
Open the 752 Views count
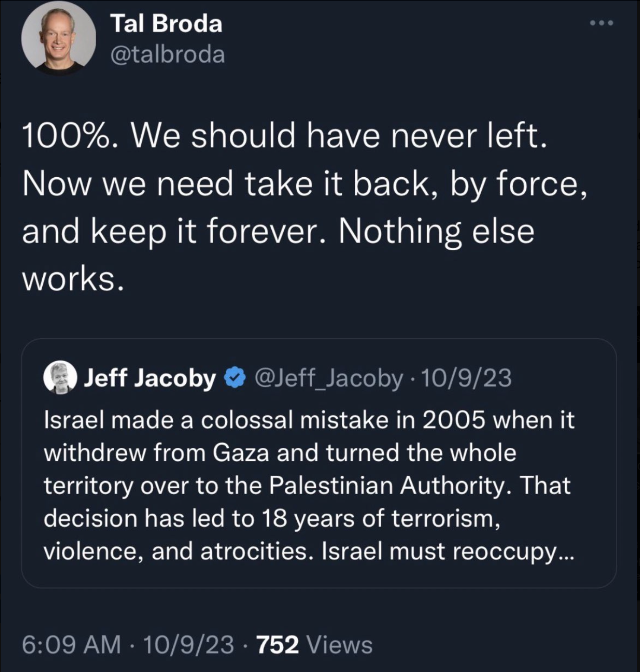pyautogui.click(x=314, y=645)
